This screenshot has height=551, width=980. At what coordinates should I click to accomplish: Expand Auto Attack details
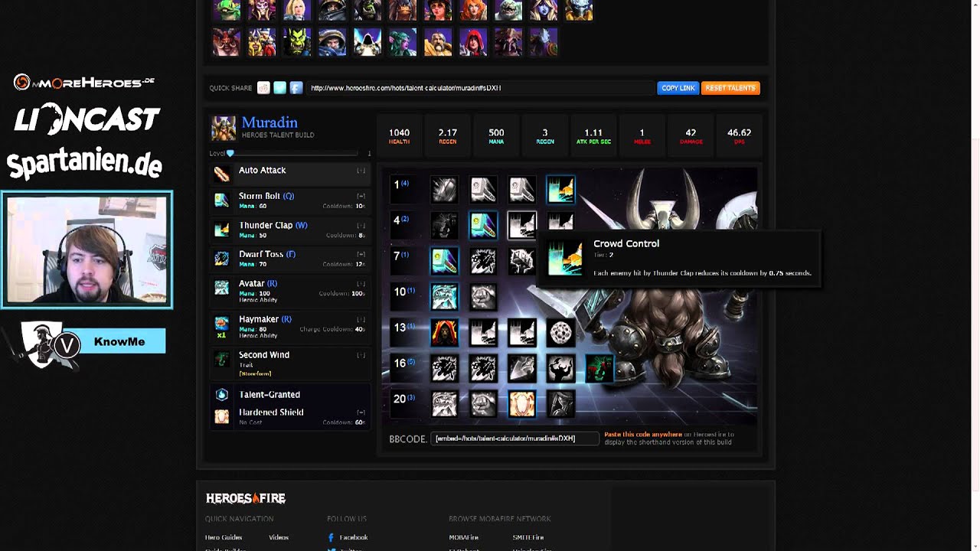pos(361,171)
